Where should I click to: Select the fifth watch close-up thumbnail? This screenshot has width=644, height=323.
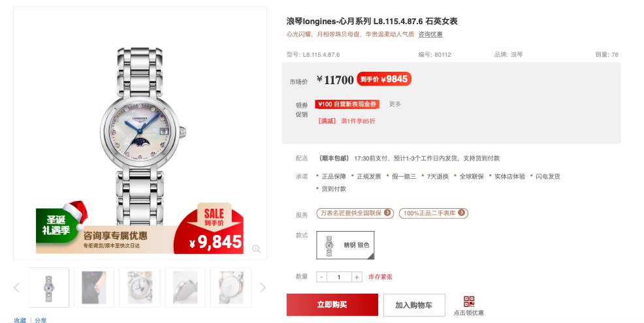[231, 287]
